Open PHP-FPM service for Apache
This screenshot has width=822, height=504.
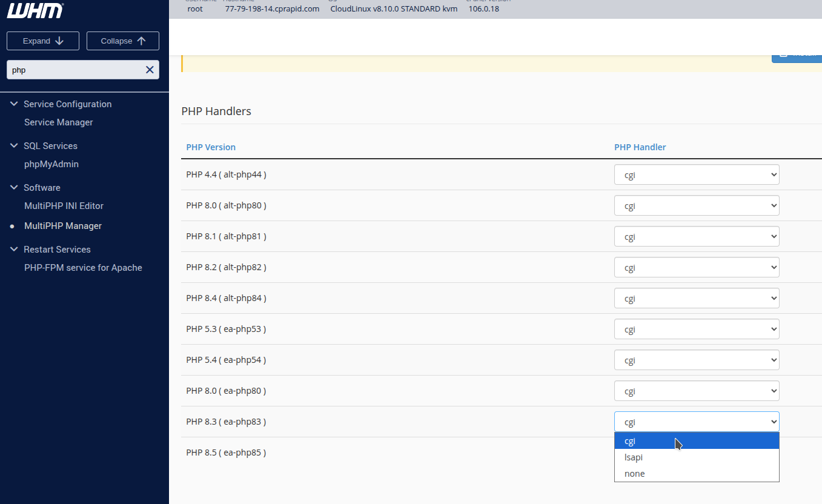[x=83, y=268]
